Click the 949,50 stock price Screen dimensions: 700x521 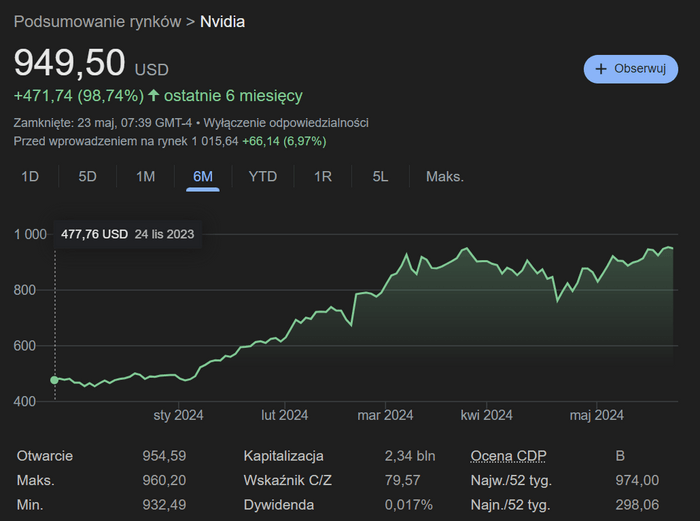coord(70,63)
